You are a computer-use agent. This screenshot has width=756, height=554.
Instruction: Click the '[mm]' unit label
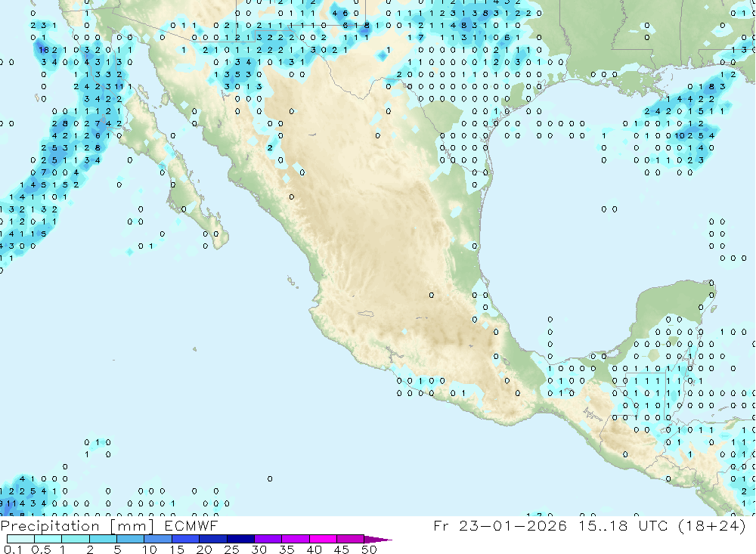132,526
